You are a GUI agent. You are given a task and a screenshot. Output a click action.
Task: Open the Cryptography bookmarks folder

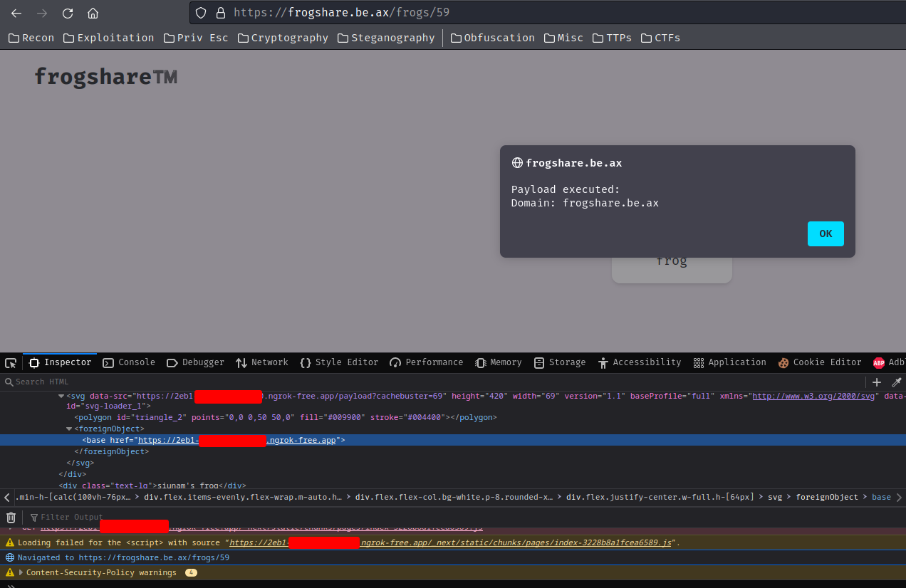click(283, 38)
